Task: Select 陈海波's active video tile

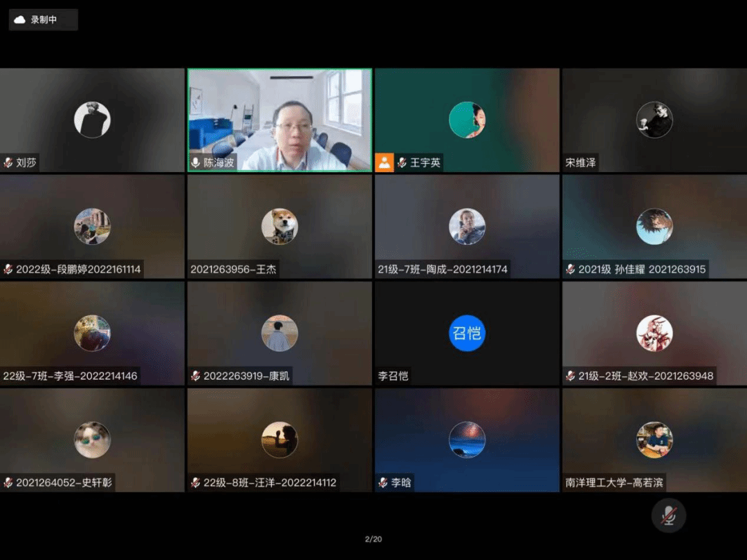Action: tap(279, 119)
